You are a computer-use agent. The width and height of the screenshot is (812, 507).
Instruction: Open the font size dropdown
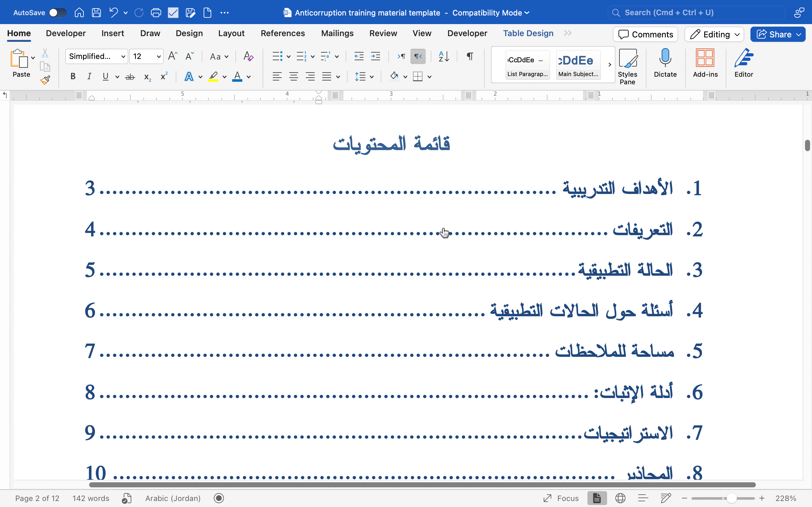(159, 56)
